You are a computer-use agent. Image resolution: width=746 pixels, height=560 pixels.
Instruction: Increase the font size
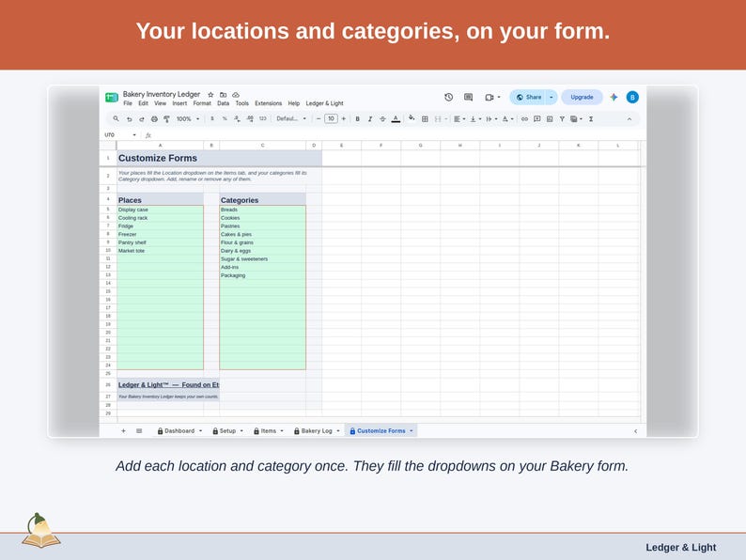344,119
